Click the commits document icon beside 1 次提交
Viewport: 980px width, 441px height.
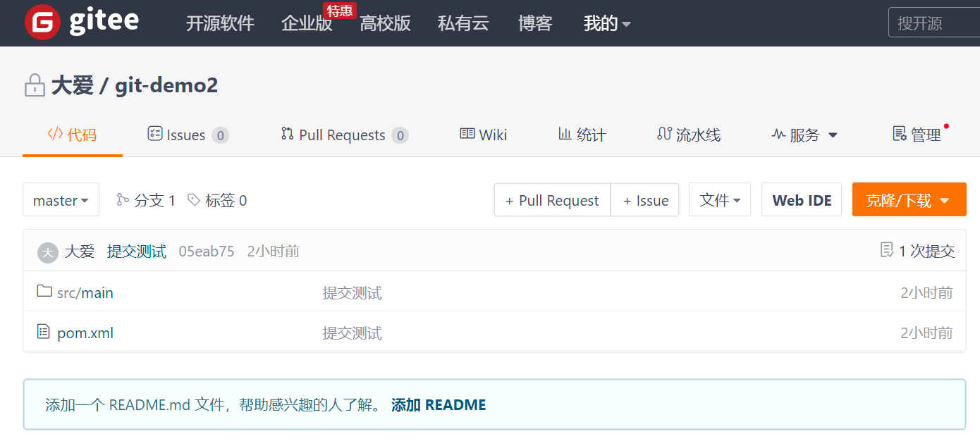[887, 250]
